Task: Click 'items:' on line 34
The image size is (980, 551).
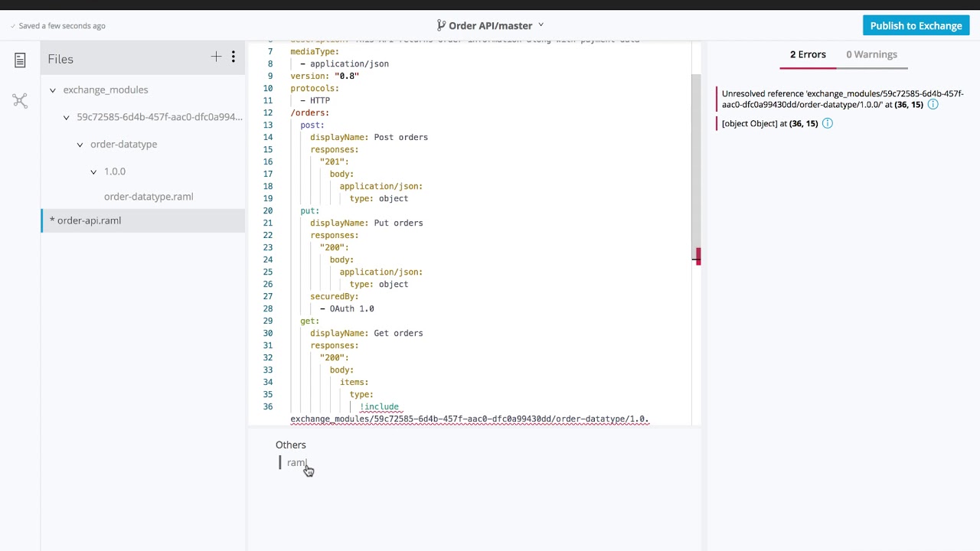Action: pos(354,382)
